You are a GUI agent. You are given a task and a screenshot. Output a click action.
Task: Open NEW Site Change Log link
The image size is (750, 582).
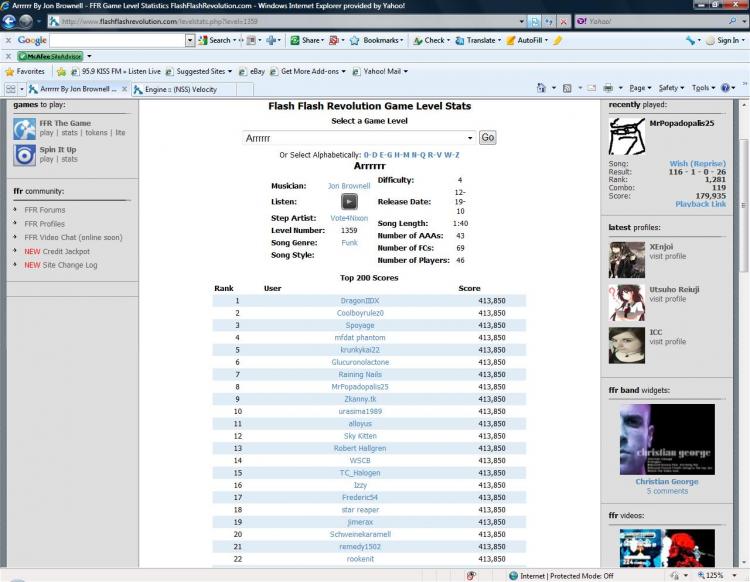coord(61,265)
